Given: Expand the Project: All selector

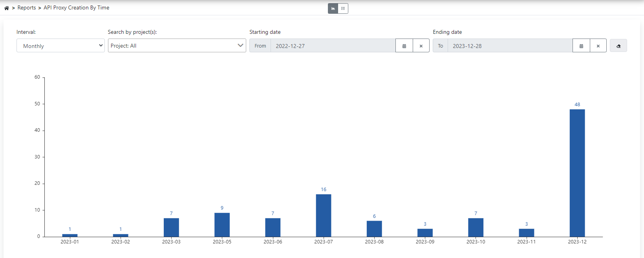Looking at the screenshot, I should 177,46.
